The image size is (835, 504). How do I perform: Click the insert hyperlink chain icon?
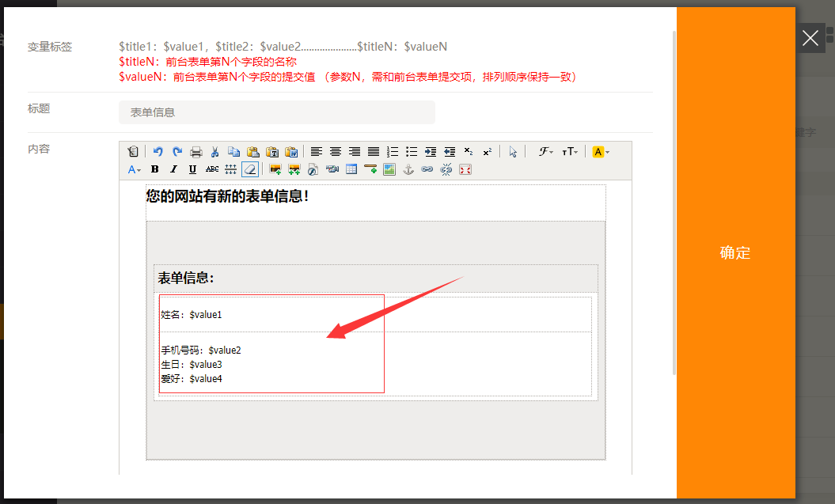pyautogui.click(x=427, y=169)
